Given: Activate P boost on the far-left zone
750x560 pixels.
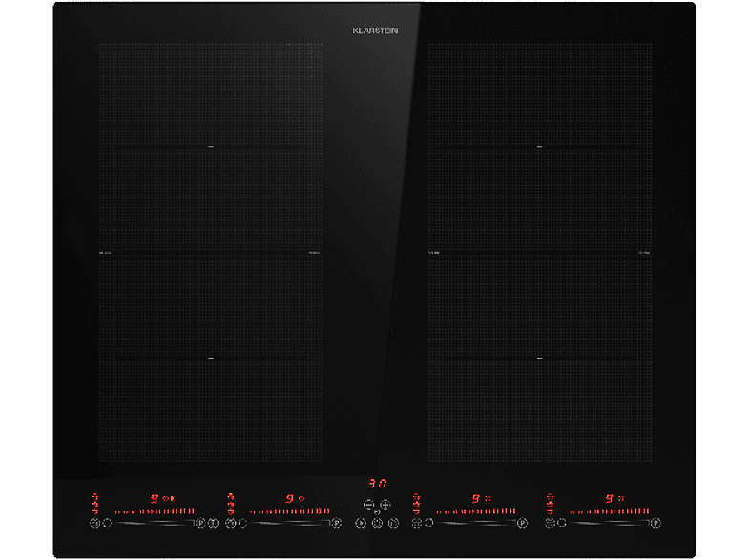Looking at the screenshot, I should pos(200,523).
